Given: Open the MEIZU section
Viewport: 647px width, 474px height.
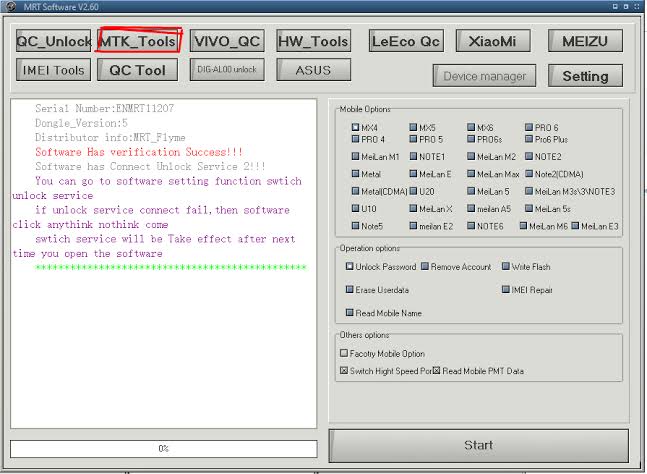Looking at the screenshot, I should pyautogui.click(x=585, y=41).
